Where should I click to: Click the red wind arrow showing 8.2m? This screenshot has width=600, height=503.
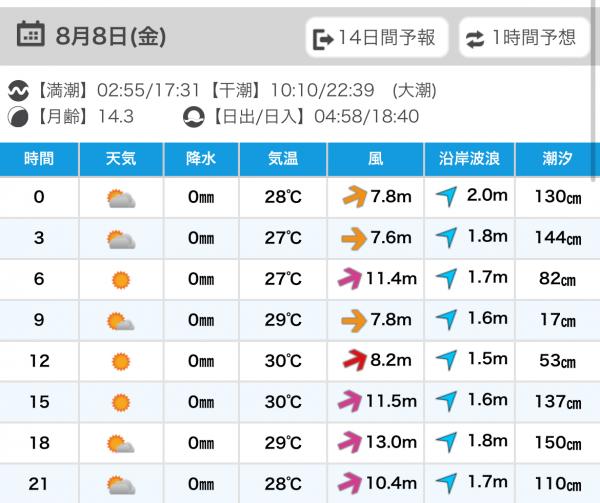click(355, 360)
